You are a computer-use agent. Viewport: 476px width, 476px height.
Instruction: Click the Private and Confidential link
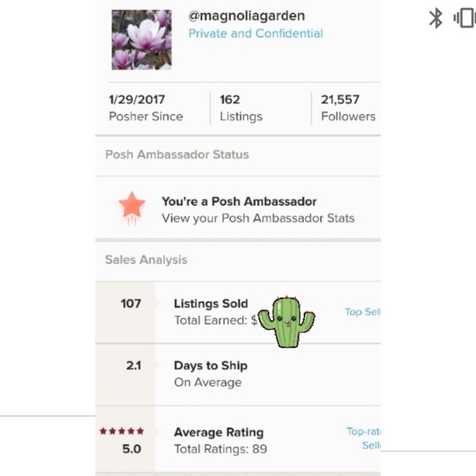[255, 34]
